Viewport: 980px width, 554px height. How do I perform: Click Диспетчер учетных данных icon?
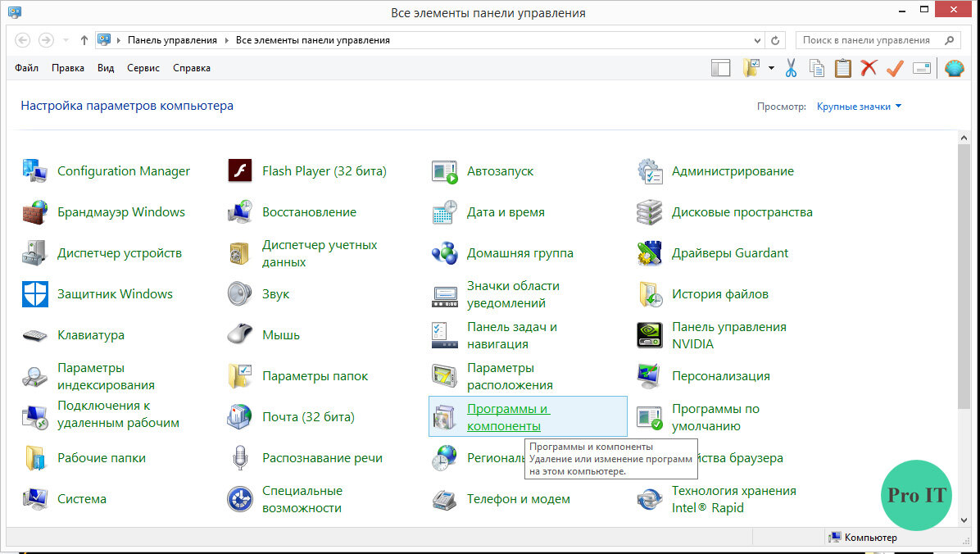(x=239, y=252)
